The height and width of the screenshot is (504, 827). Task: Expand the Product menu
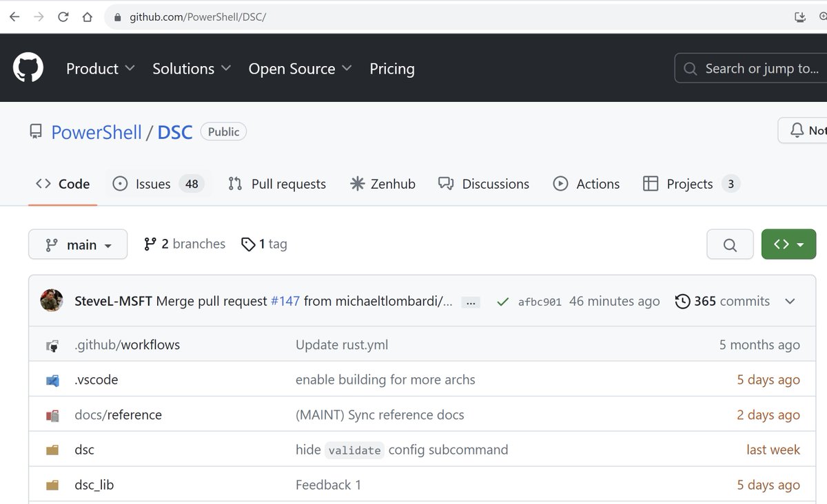(100, 69)
